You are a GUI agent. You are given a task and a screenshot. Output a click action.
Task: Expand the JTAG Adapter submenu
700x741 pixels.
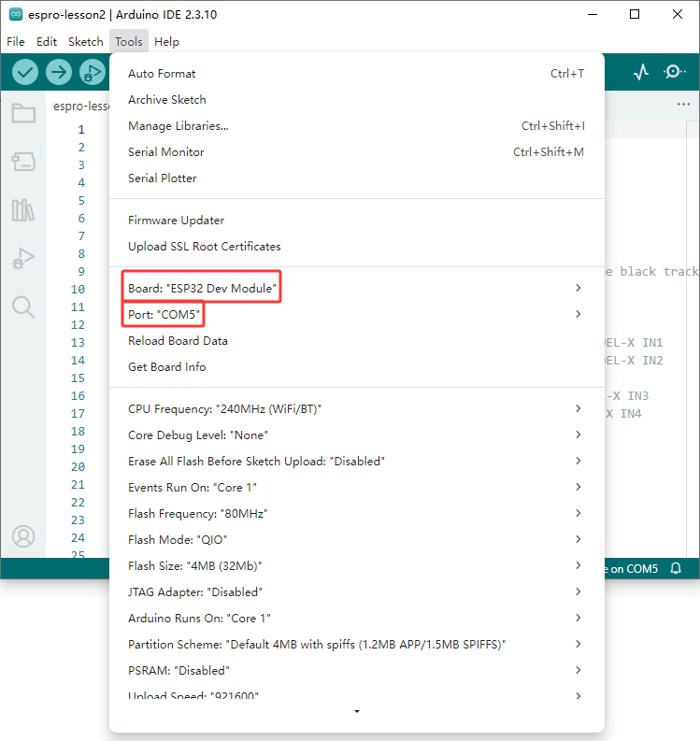coord(357,591)
